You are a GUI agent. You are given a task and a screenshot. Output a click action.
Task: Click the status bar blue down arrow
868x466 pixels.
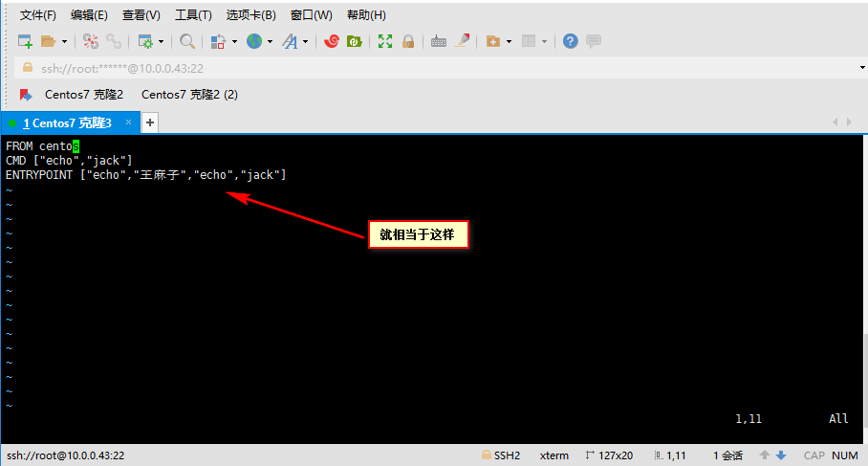(781, 455)
